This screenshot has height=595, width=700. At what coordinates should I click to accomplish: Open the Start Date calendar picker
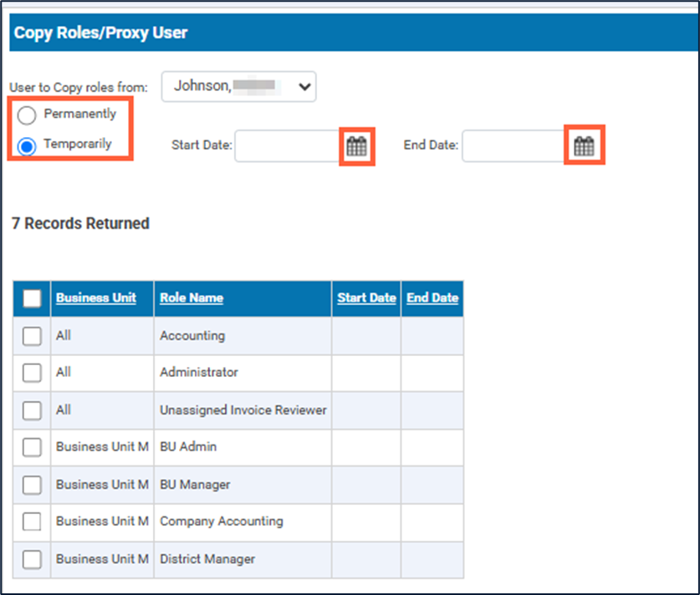(x=357, y=146)
